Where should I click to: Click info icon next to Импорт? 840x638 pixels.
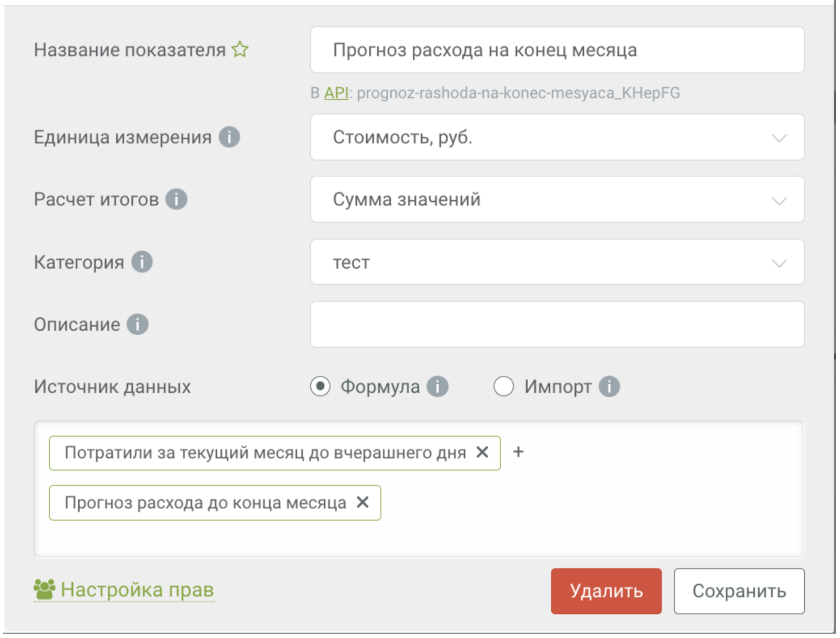pos(609,386)
